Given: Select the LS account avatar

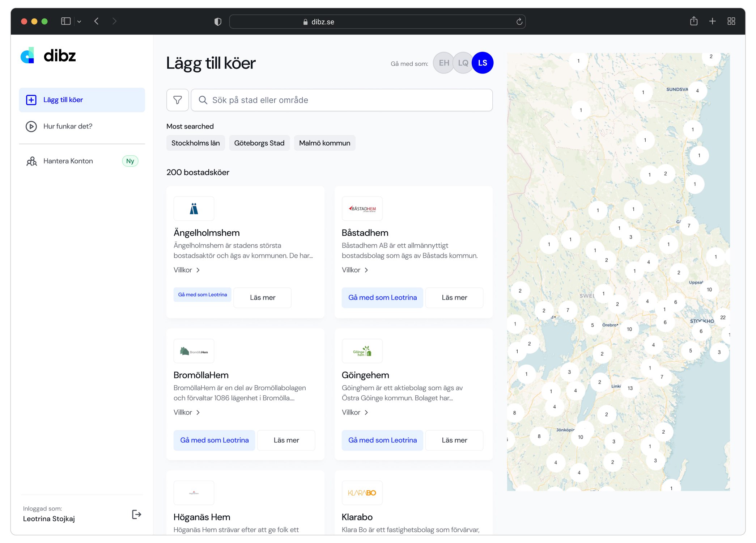Looking at the screenshot, I should point(483,63).
